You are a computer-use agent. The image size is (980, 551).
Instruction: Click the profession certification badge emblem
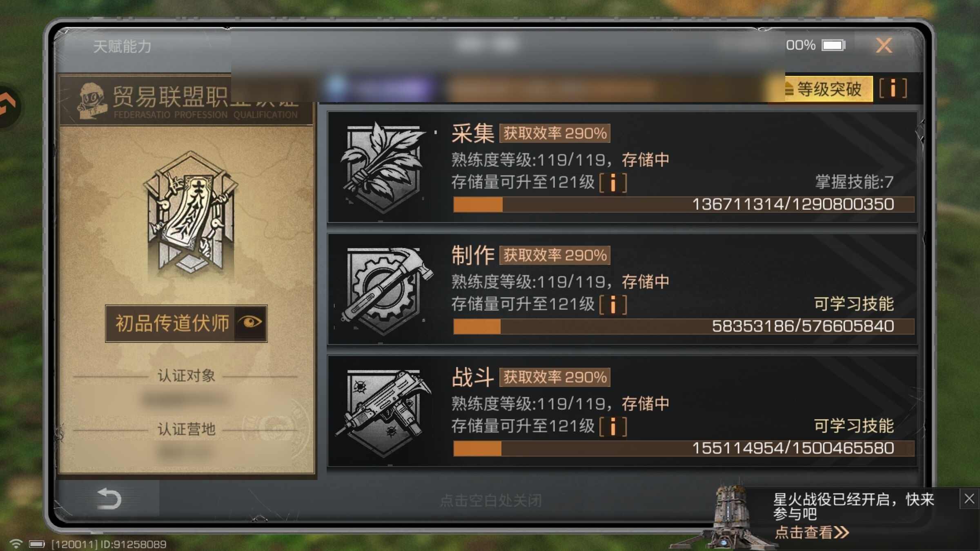[190, 212]
